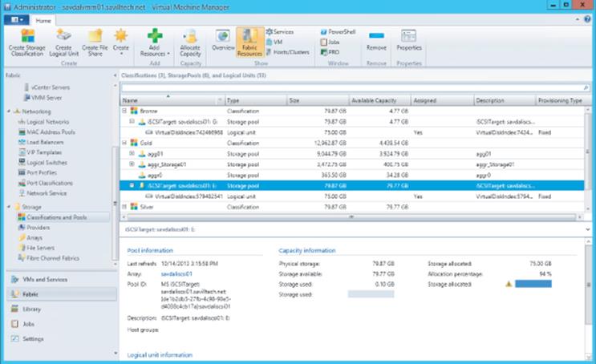Switch to Fabric workspace
The width and height of the screenshot is (596, 364).
click(x=61, y=294)
